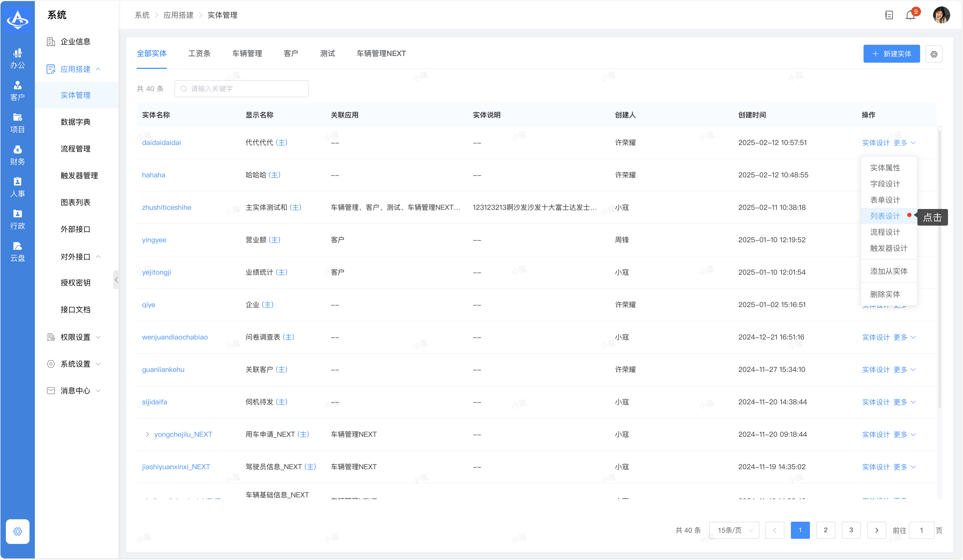The width and height of the screenshot is (963, 560).
Task: Open the settings gear at bottom of left rail
Action: tap(18, 531)
